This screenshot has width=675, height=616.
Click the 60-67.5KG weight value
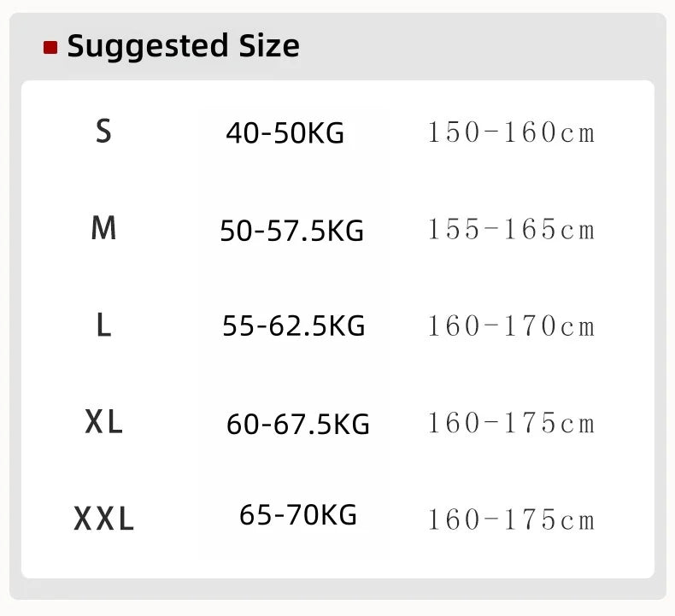click(298, 424)
